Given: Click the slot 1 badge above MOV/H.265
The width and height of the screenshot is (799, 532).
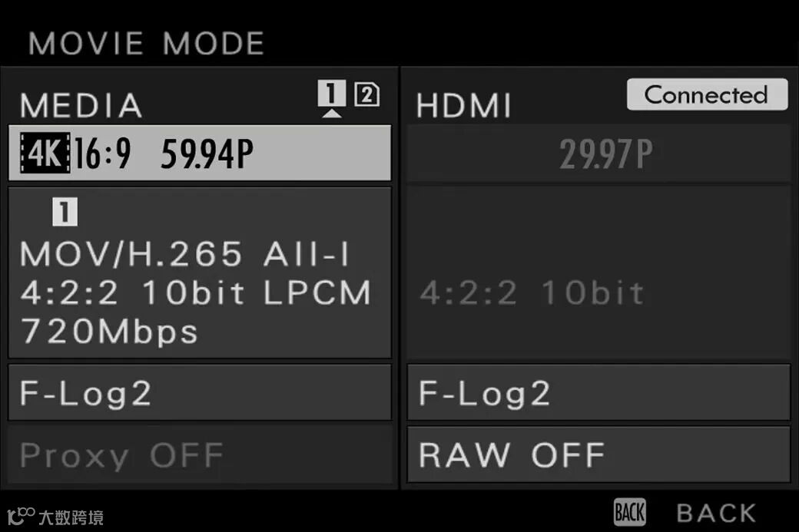Looking at the screenshot, I should (65, 212).
